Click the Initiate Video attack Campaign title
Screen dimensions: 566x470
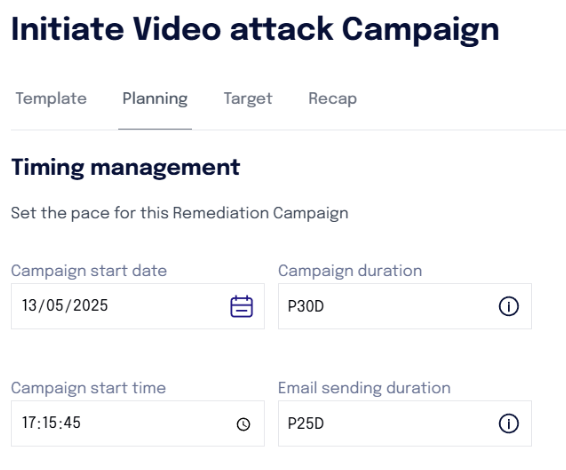coord(255,30)
